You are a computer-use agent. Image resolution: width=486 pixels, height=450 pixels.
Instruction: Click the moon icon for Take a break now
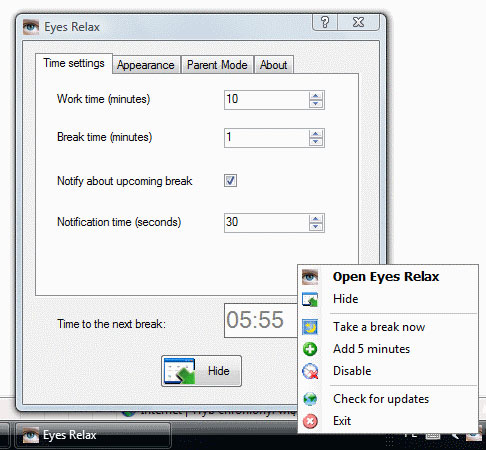pyautogui.click(x=310, y=327)
